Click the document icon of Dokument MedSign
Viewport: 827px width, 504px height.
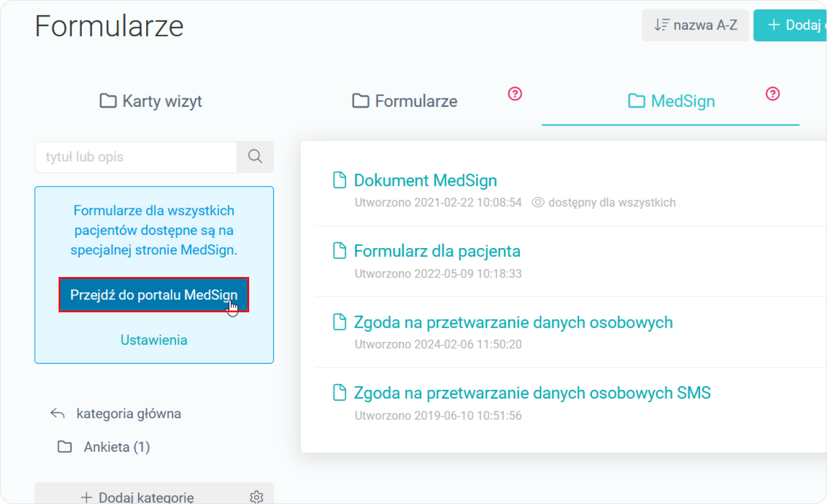point(340,180)
